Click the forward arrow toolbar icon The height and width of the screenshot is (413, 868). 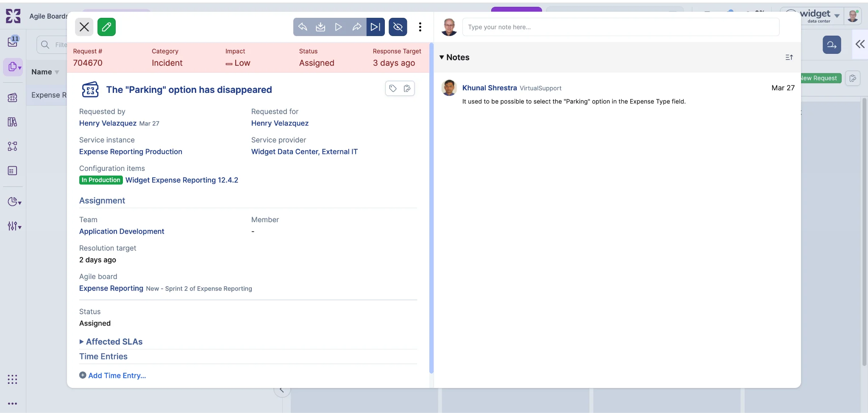pyautogui.click(x=357, y=27)
